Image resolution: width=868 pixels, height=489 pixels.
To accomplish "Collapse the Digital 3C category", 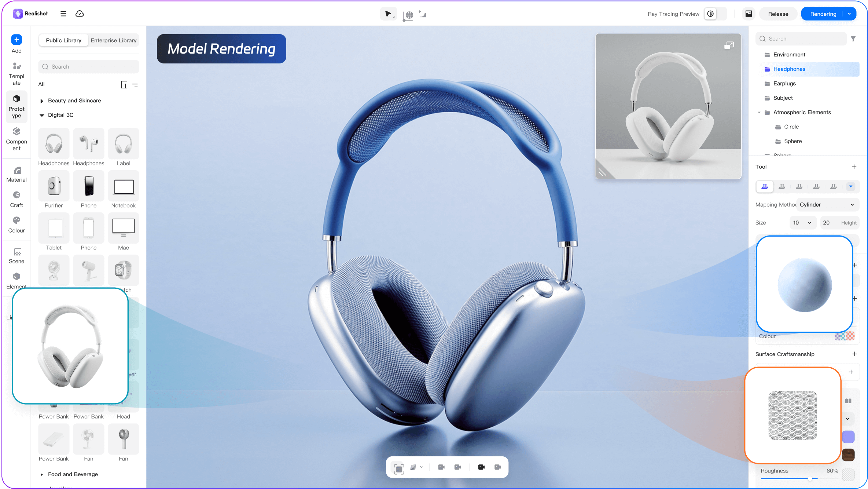I will (42, 115).
